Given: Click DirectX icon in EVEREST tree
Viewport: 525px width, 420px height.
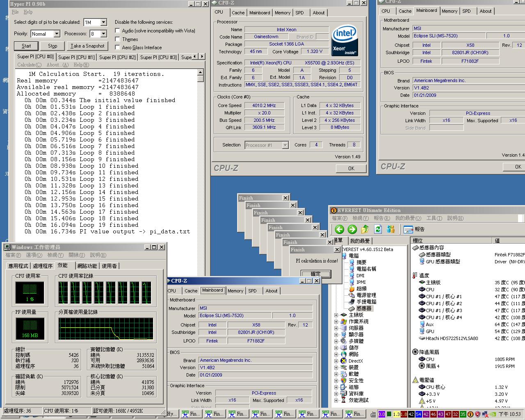Looking at the screenshot, I should coord(344,361).
